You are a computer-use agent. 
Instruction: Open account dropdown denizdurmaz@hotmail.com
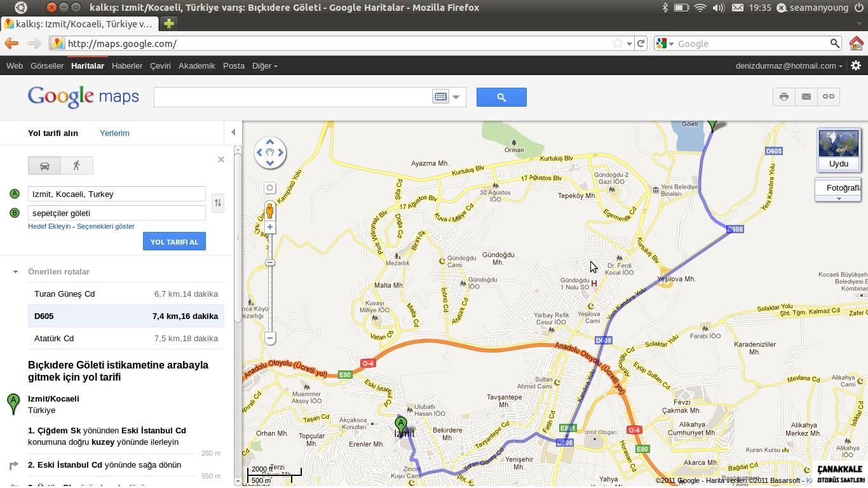789,65
